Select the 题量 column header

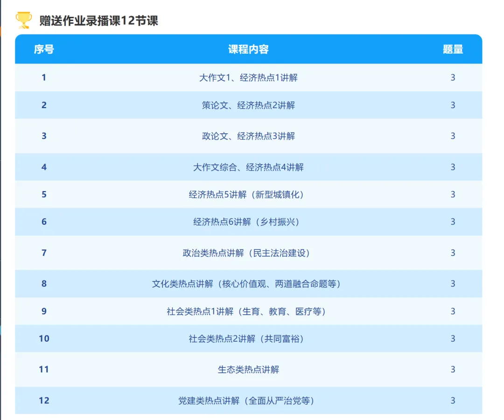point(452,49)
